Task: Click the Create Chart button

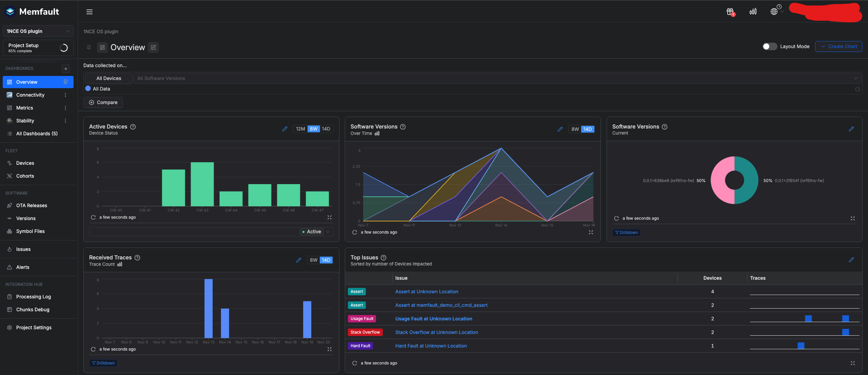Action: tap(839, 46)
